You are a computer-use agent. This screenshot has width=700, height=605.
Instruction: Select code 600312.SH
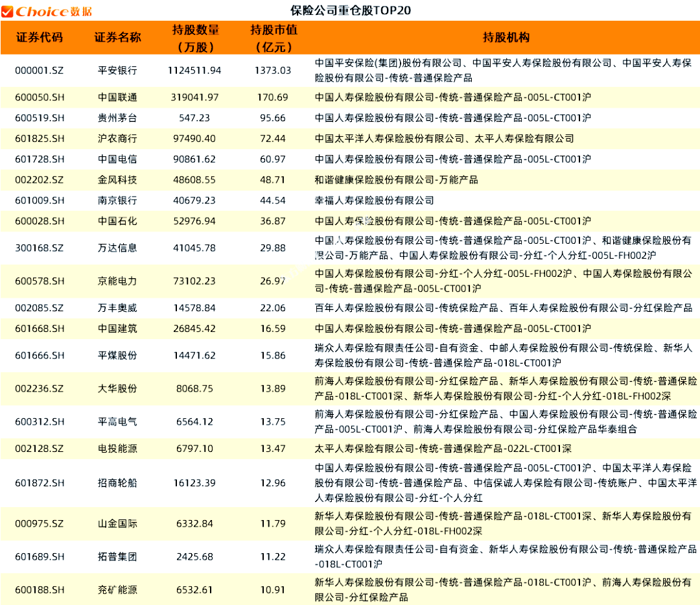pos(40,421)
